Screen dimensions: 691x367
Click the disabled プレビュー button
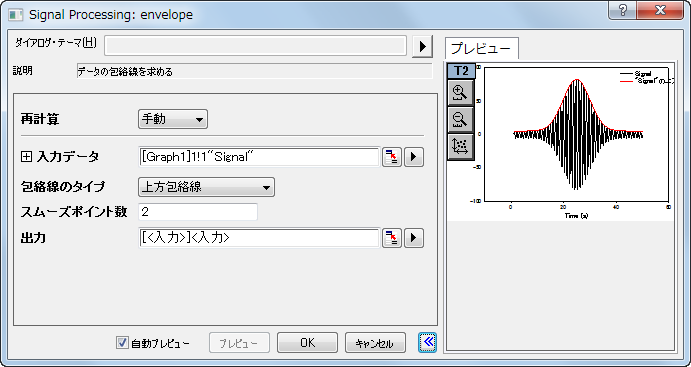tap(239, 343)
